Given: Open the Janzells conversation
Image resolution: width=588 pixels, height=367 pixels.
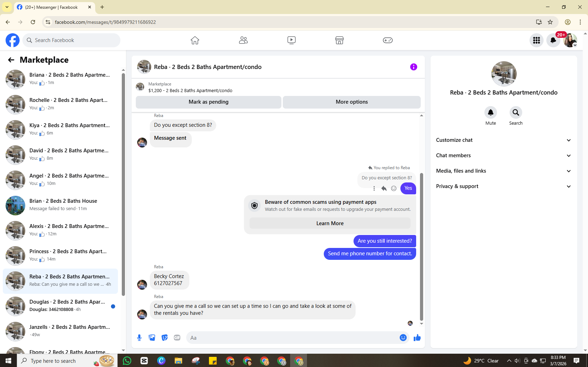Looking at the screenshot, I should [x=60, y=331].
